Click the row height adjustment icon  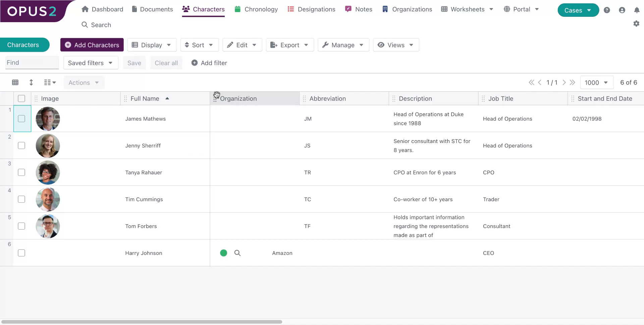click(x=31, y=82)
